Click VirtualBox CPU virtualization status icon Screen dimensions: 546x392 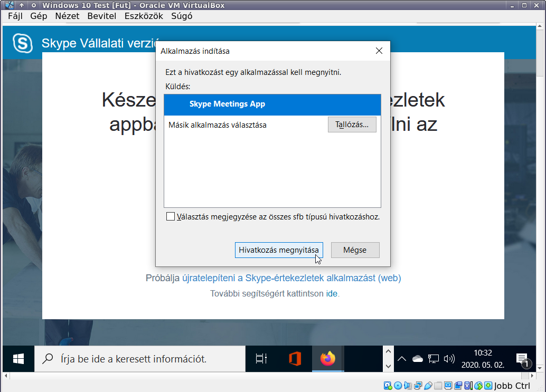tap(468, 386)
